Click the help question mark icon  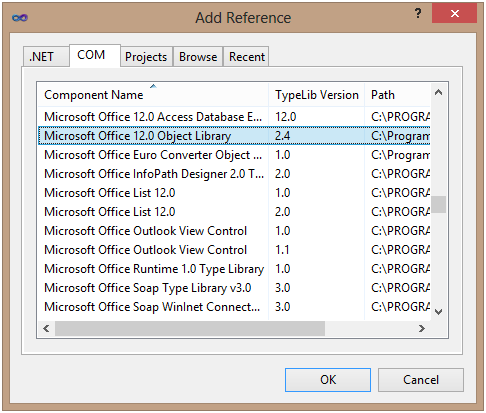click(418, 14)
